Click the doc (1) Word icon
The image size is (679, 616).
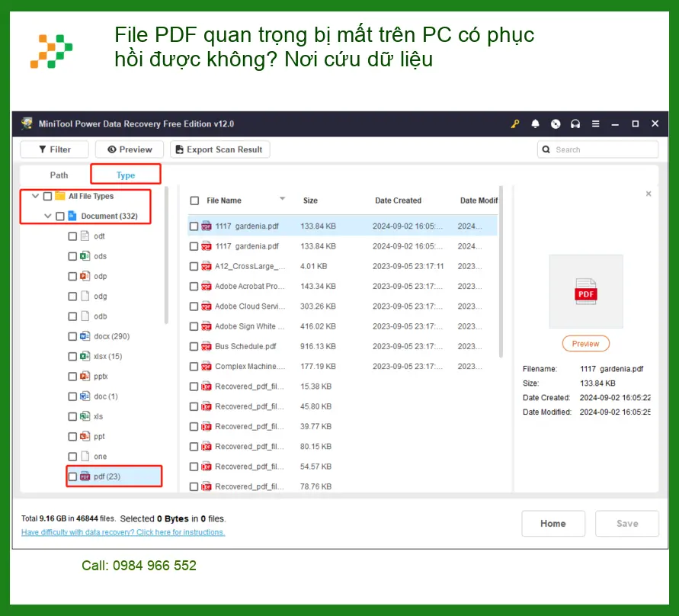point(85,396)
